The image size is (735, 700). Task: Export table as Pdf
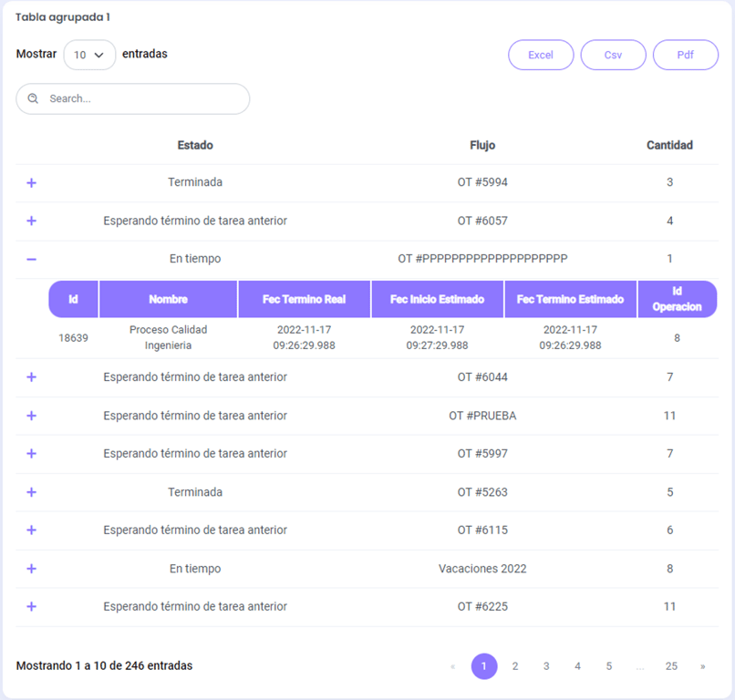coord(686,55)
